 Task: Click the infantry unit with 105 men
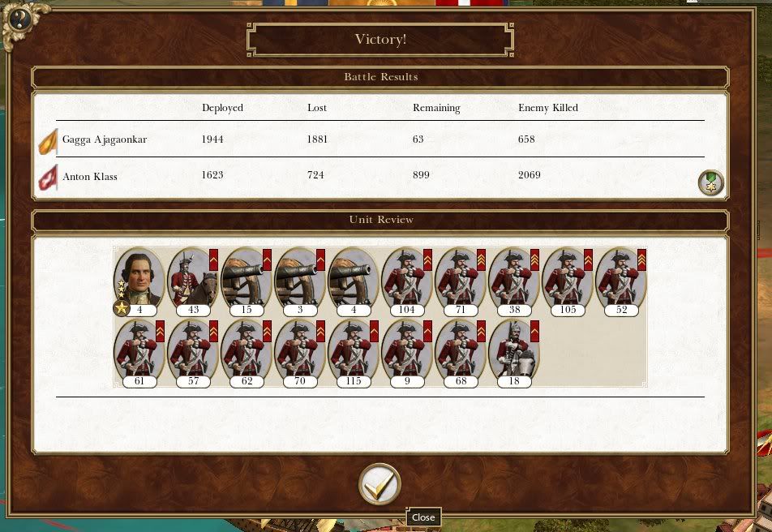pyautogui.click(x=567, y=281)
